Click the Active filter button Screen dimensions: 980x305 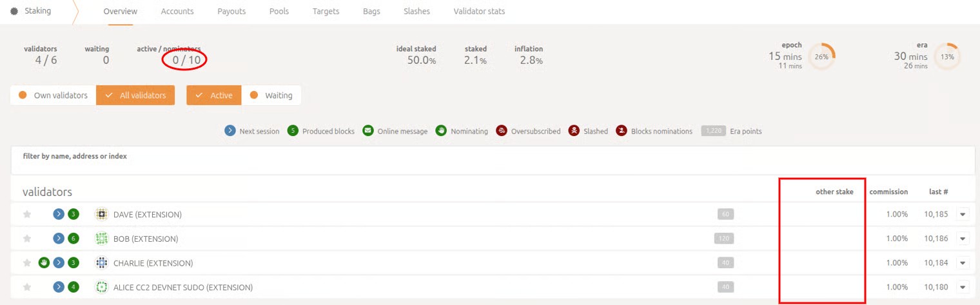tap(214, 95)
